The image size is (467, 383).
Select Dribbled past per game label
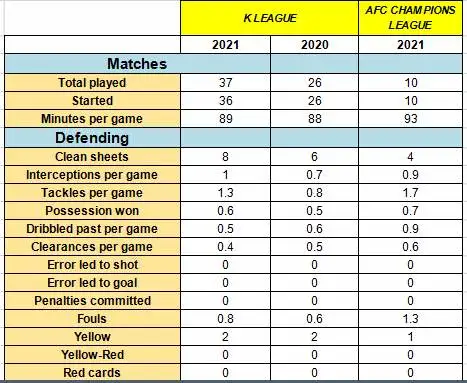92,229
